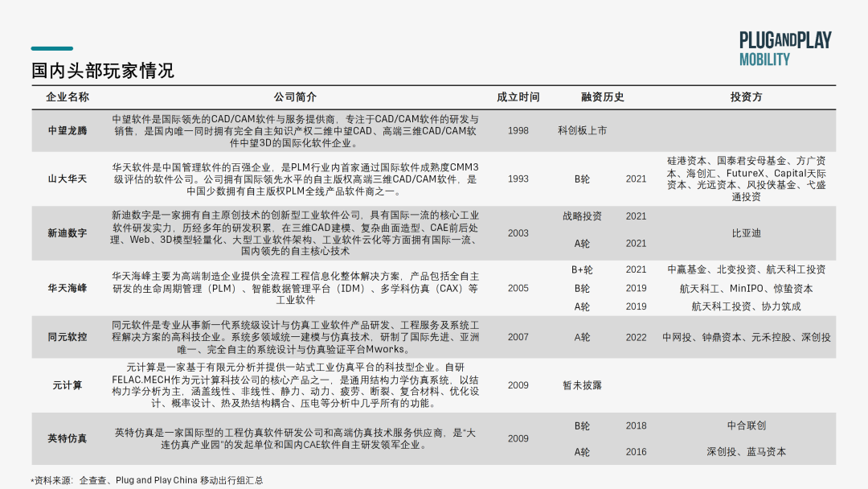Click the founding year 1998
The width and height of the screenshot is (868, 489).
click(518, 131)
